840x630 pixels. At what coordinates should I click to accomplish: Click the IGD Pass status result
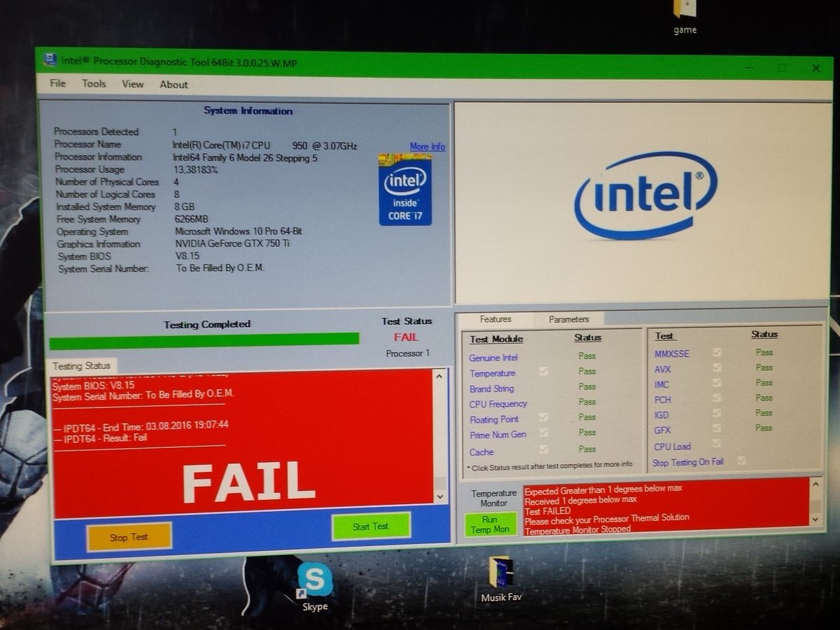coord(764,413)
